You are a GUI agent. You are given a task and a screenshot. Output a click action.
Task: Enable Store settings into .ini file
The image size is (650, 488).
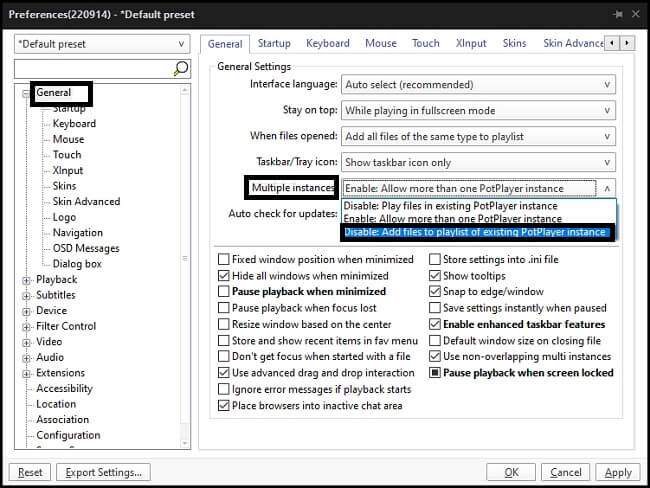point(434,260)
